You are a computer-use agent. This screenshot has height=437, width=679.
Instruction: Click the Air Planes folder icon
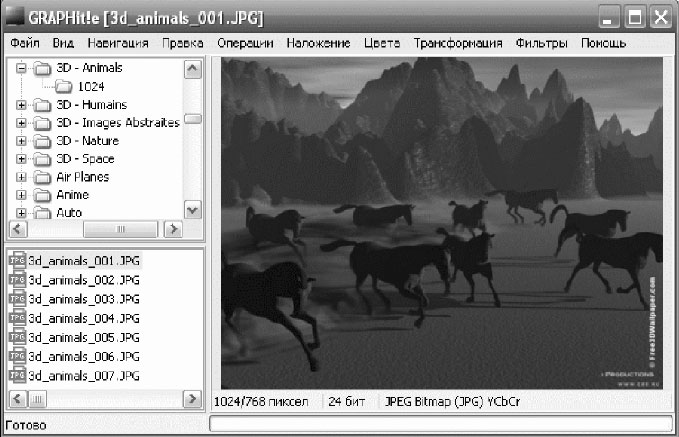pyautogui.click(x=43, y=177)
